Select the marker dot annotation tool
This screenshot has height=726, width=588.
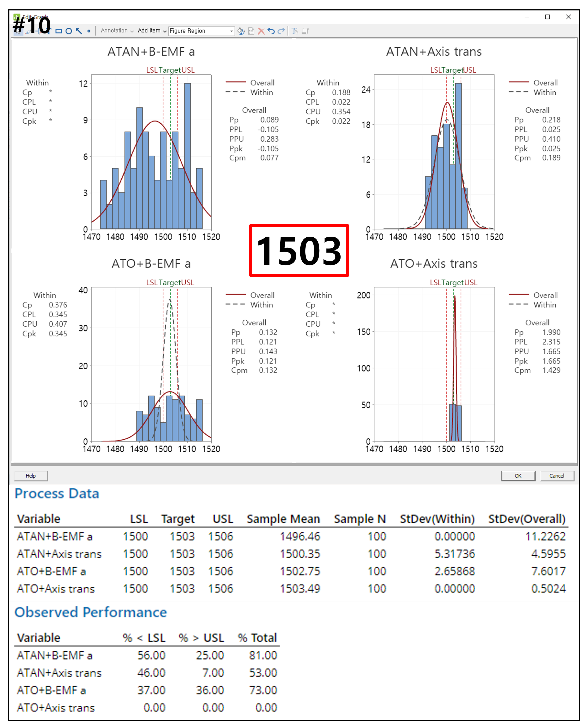click(89, 31)
